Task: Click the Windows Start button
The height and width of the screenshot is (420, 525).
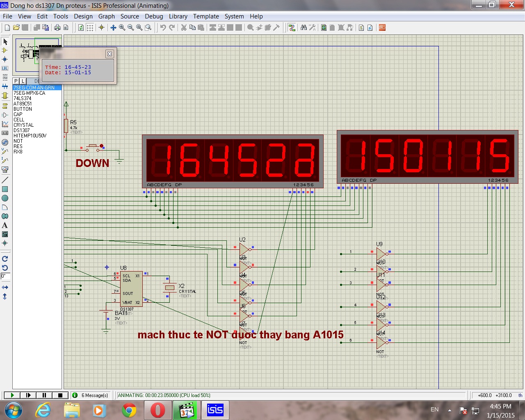Action: tap(14, 410)
